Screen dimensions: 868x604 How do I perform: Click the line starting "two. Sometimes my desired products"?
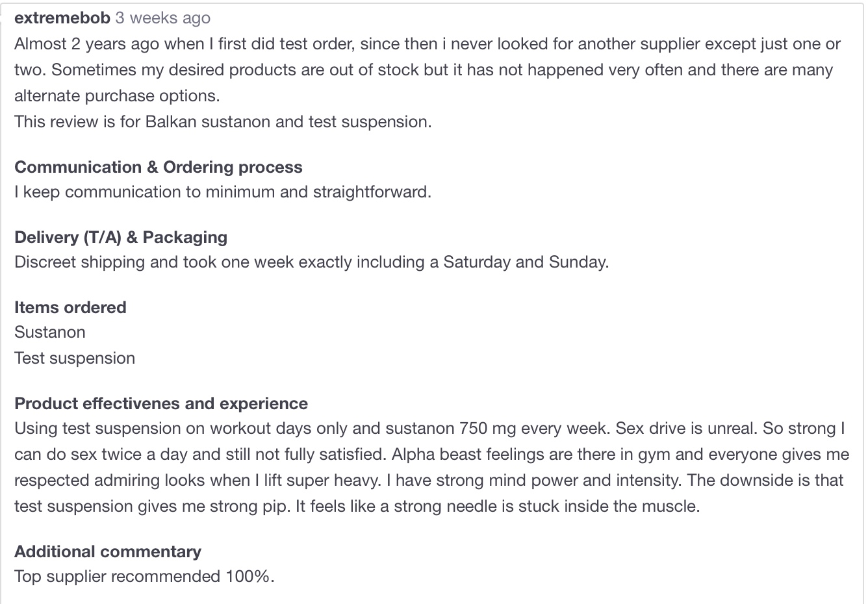click(424, 69)
